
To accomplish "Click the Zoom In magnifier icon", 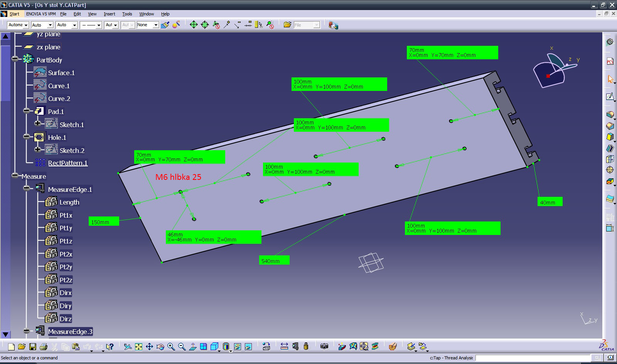I will (x=171, y=347).
